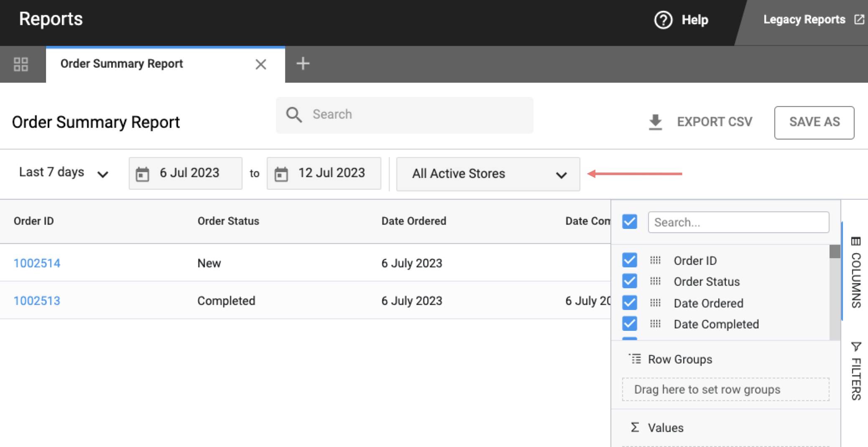Open the Last 7 days range dropdown
This screenshot has height=447, width=868.
64,173
